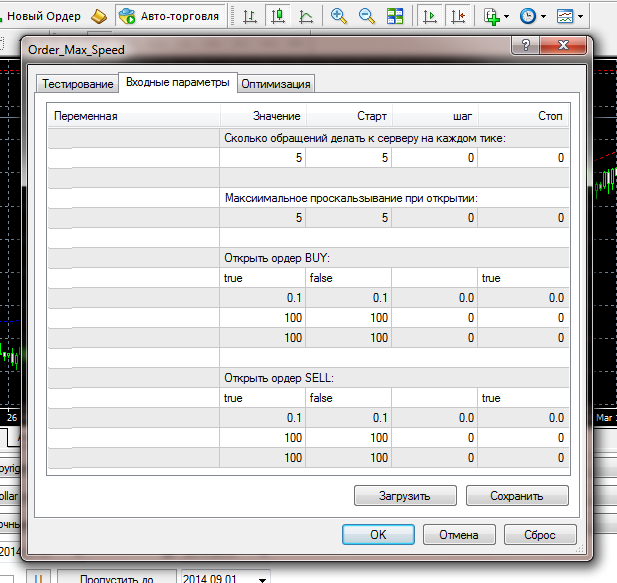Click the Стоп column header

pyautogui.click(x=524, y=116)
